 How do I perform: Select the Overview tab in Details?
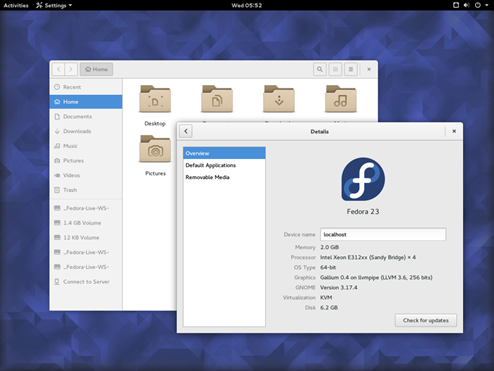click(x=224, y=153)
